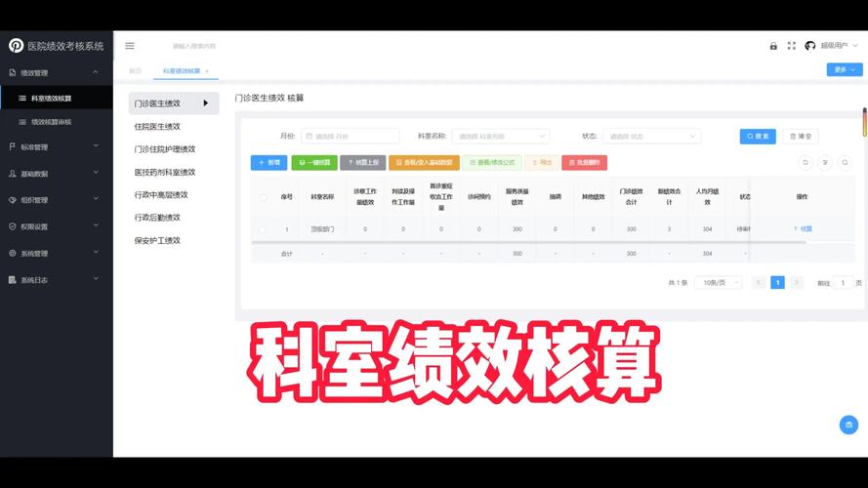Select 行政后勤绩效 category

click(x=157, y=218)
